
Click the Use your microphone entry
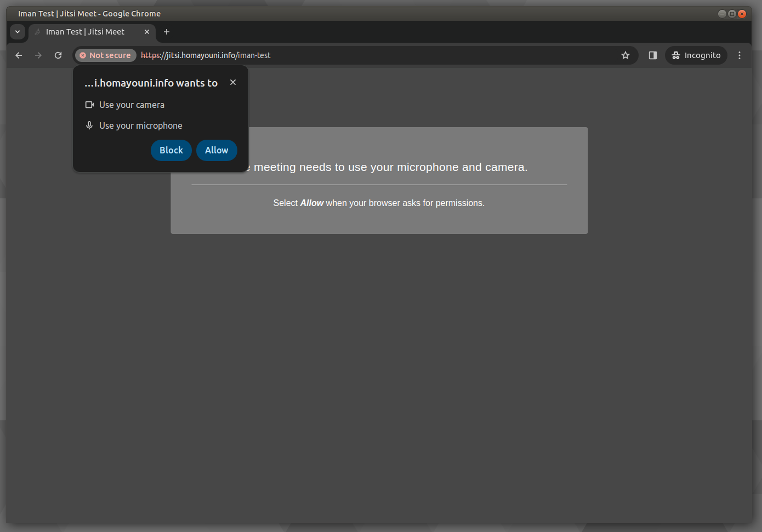[x=134, y=125]
